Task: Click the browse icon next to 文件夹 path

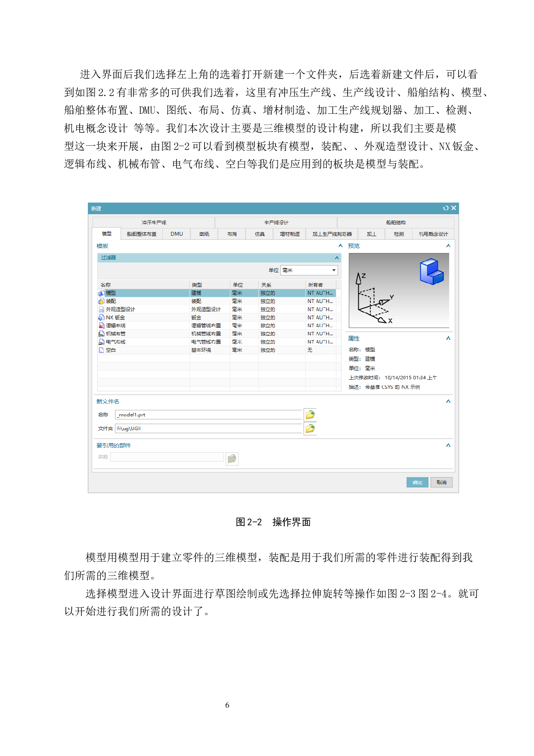Action: (310, 428)
